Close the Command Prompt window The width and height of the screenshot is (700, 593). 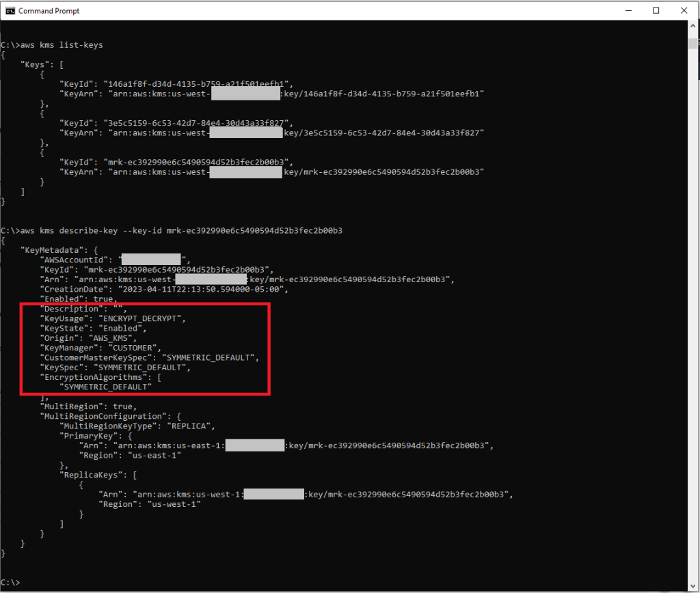pos(684,11)
